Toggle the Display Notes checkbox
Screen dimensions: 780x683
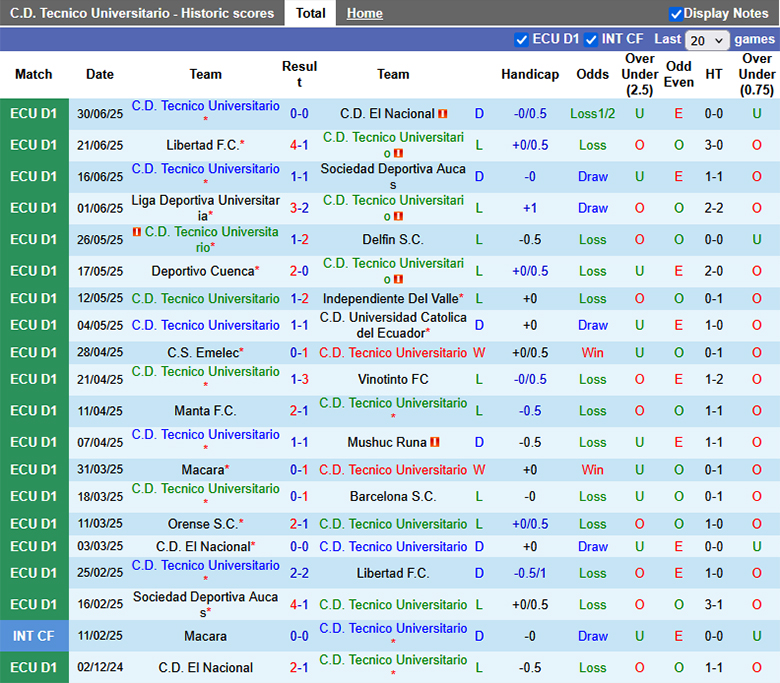[675, 14]
